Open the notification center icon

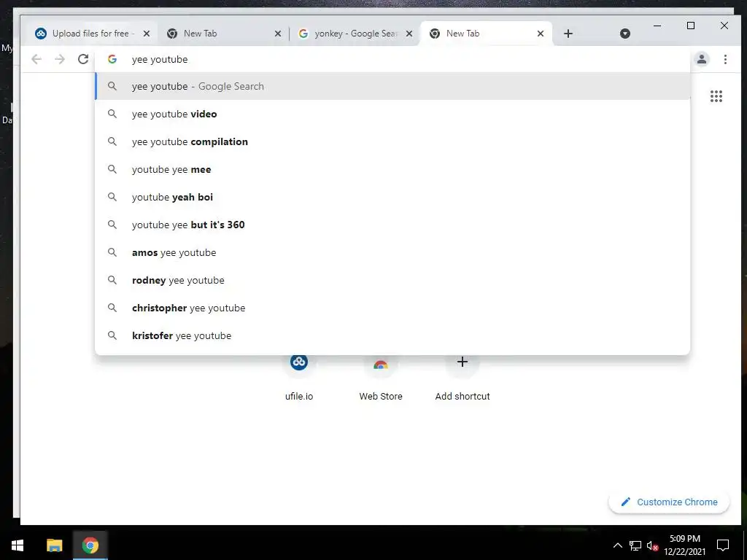tap(723, 545)
